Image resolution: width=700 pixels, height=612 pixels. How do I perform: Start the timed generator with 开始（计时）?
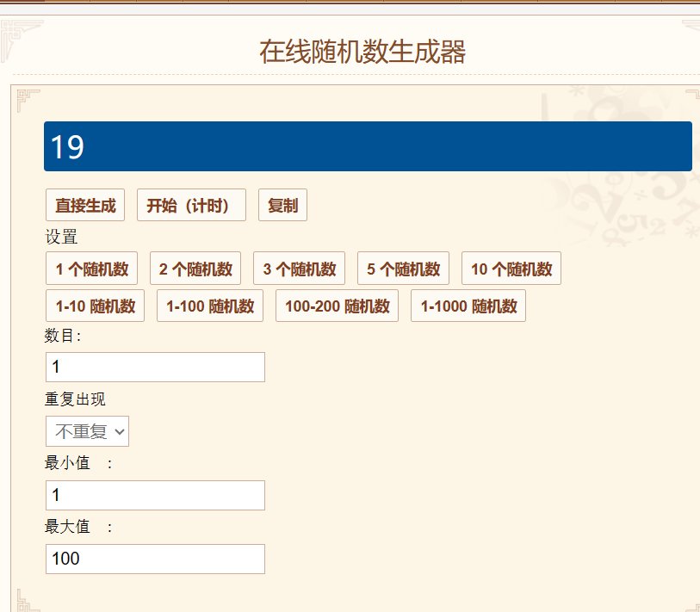[191, 205]
